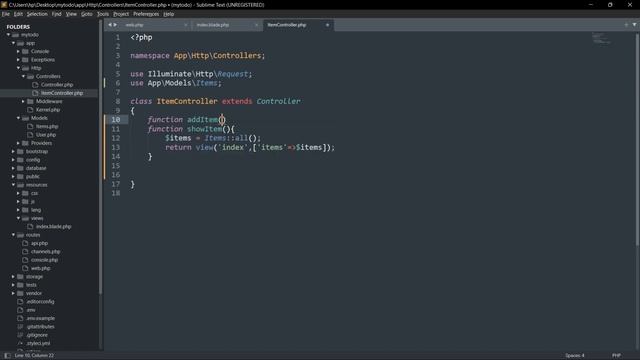
Task: Click Spaces: 4 indentation setting
Action: (x=575, y=356)
